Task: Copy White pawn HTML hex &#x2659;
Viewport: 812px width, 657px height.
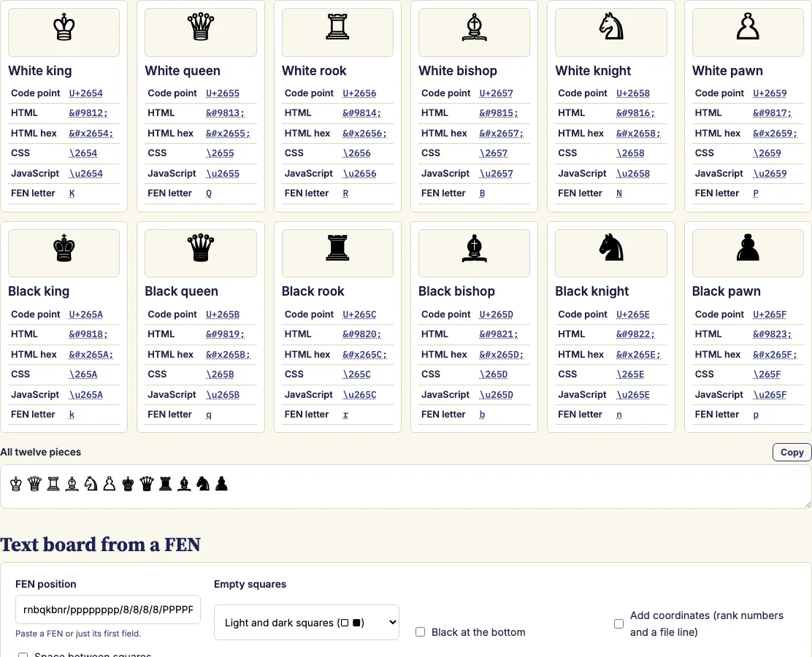Action: tap(775, 133)
